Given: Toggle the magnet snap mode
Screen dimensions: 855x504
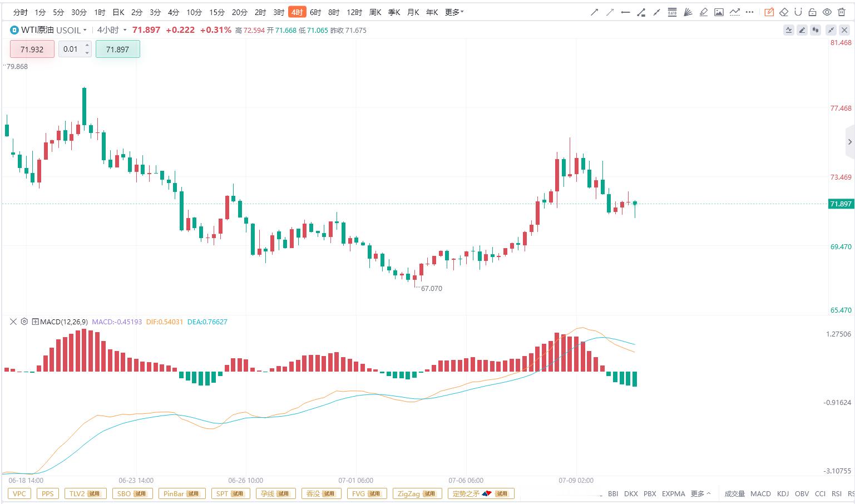Looking at the screenshot, I should (x=798, y=12).
